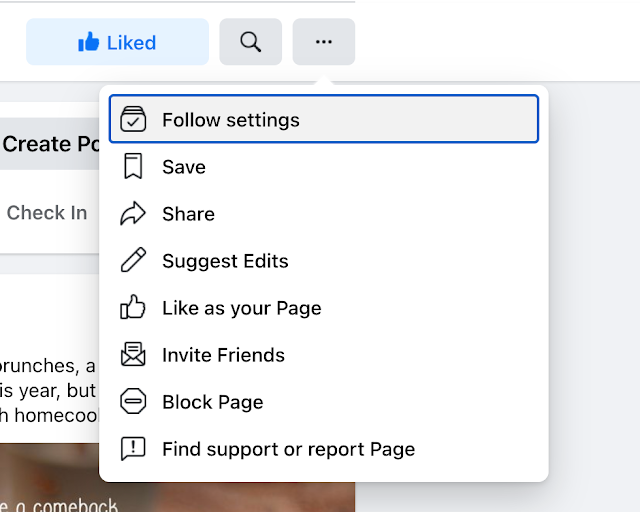Select Find support or report Page
The image size is (640, 512).
click(x=288, y=449)
